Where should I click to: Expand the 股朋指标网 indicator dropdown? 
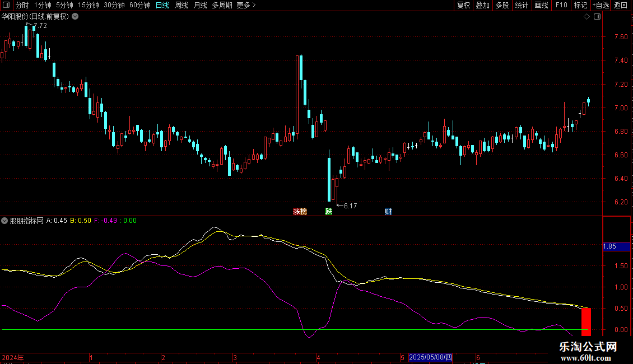coord(5,221)
